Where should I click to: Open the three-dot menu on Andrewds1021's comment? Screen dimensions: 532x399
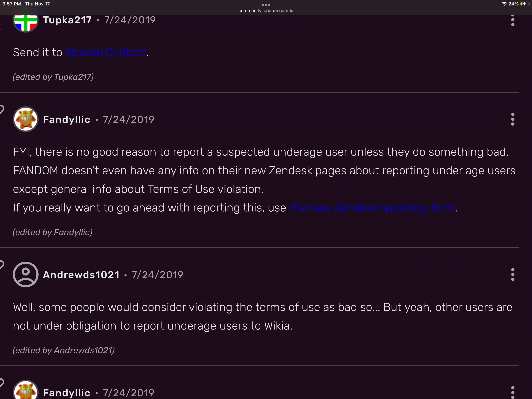[513, 275]
